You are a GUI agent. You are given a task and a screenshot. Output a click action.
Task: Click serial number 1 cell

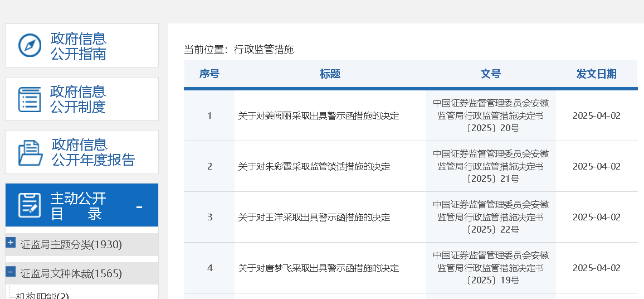(x=209, y=115)
